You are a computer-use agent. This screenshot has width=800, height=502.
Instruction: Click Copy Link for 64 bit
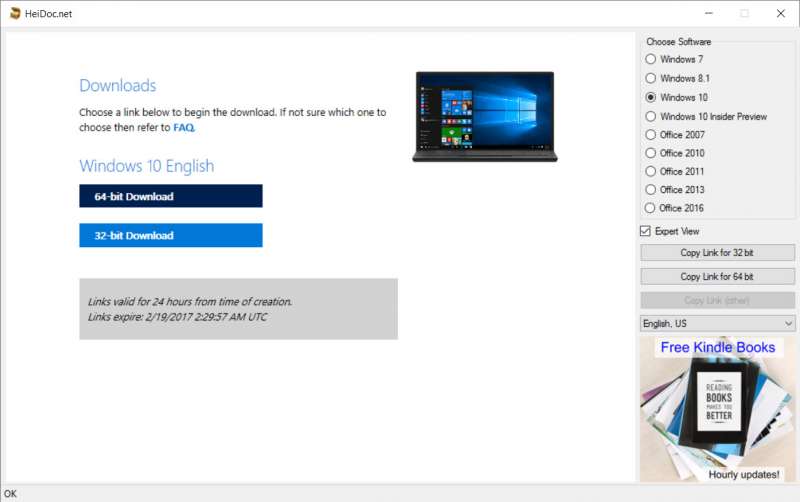(x=717, y=277)
